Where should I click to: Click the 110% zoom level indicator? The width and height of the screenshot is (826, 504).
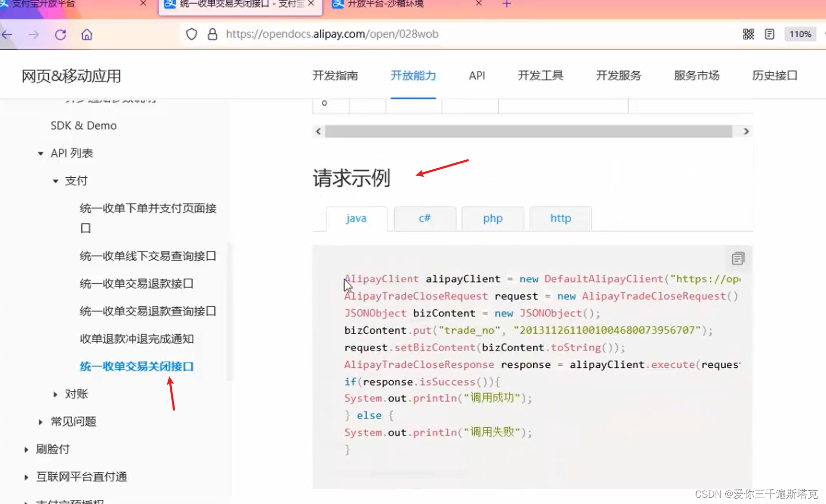click(800, 34)
